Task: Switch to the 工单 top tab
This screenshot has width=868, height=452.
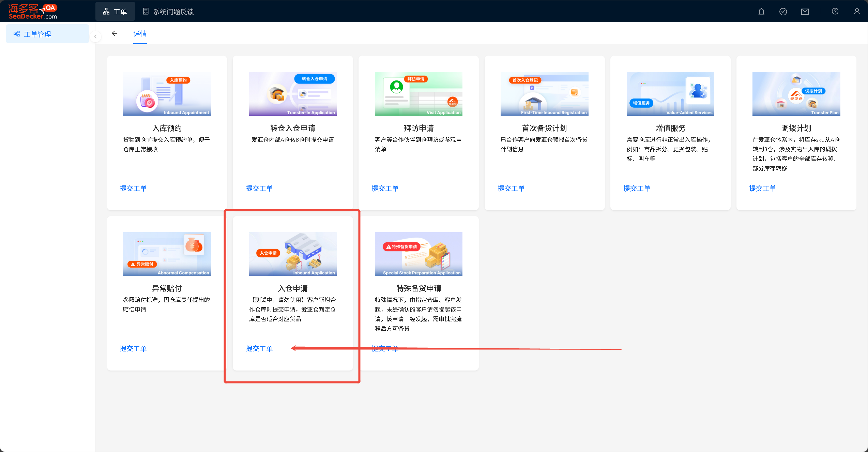Action: (115, 12)
